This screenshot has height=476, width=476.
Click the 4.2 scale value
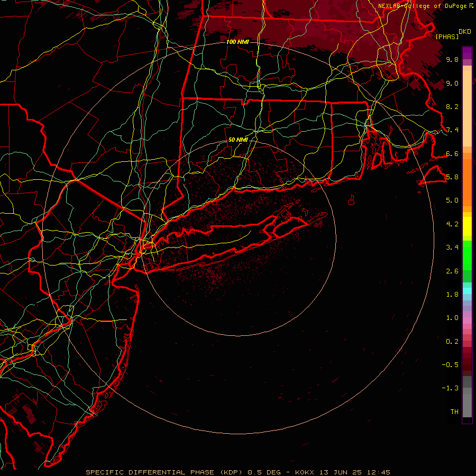pos(452,224)
